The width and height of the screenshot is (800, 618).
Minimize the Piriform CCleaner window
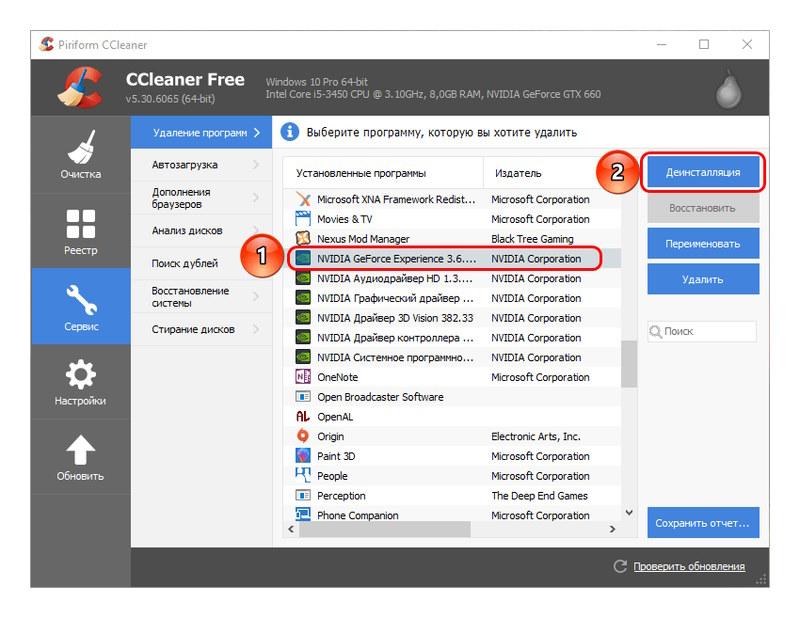click(x=662, y=44)
